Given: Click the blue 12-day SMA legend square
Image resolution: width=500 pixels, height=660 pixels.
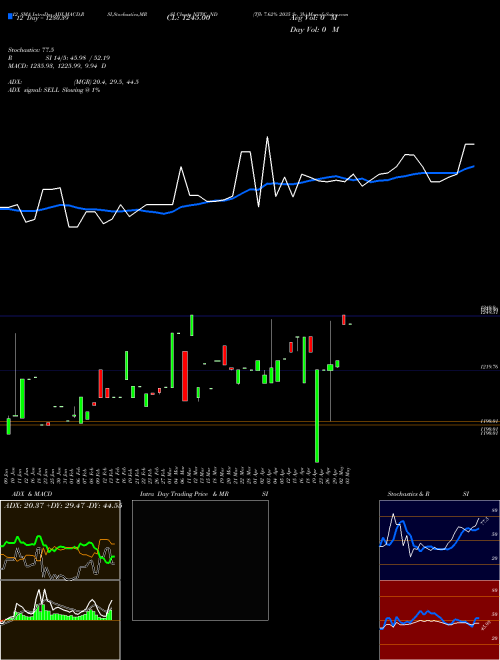Looking at the screenshot, I should (x=11, y=16).
